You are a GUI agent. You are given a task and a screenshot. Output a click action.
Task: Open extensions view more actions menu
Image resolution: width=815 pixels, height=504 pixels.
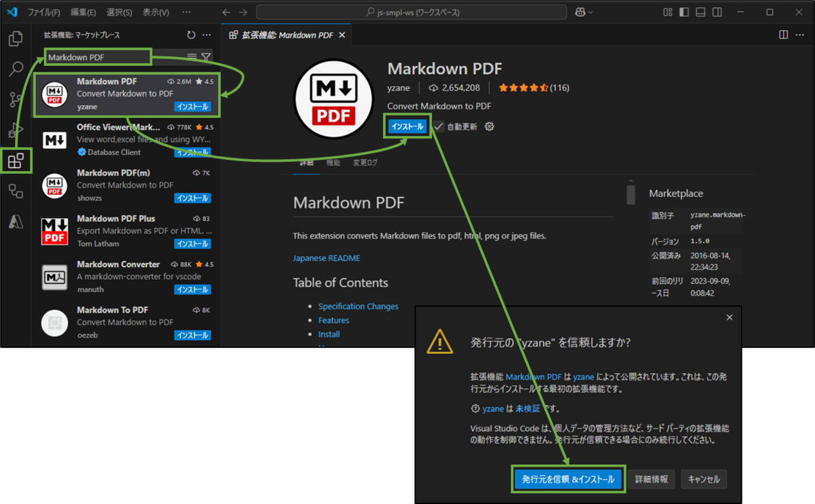[x=206, y=35]
